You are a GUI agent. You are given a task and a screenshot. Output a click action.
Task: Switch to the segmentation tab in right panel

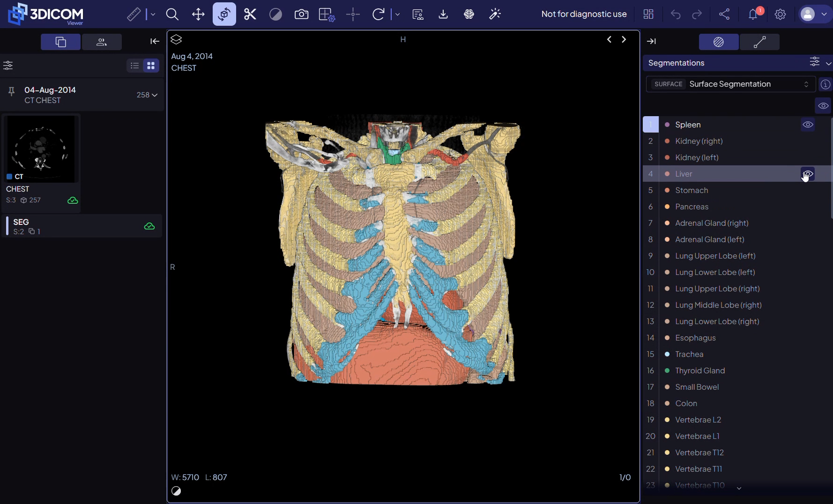719,42
